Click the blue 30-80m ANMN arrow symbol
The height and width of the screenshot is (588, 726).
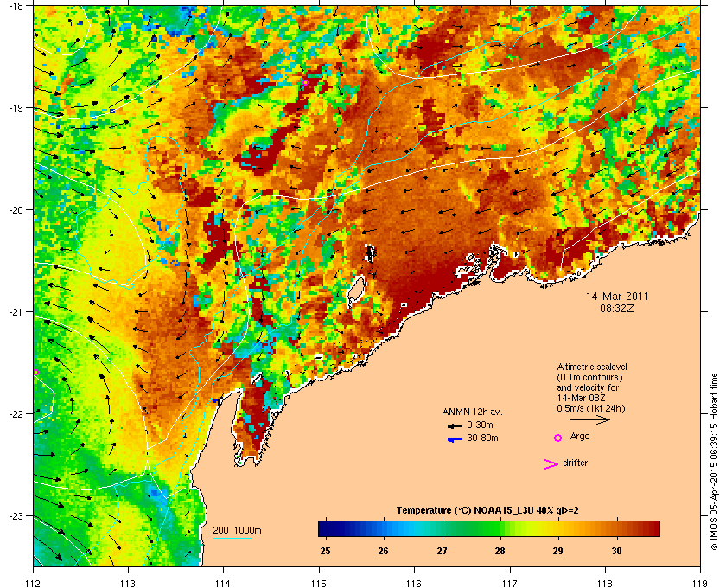[x=455, y=439]
